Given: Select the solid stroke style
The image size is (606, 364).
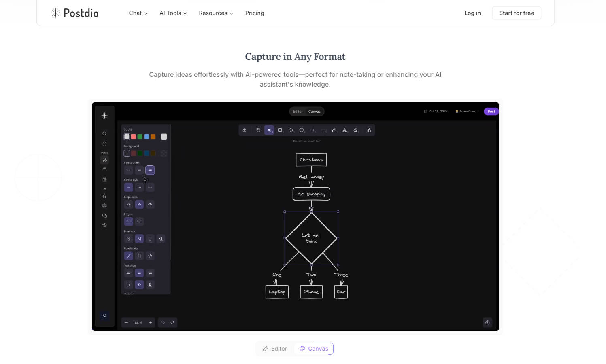Looking at the screenshot, I should 128,187.
